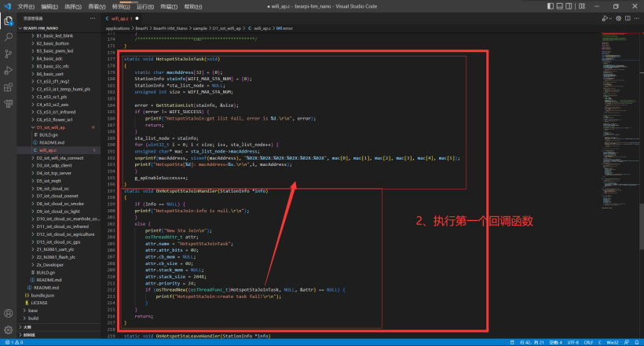The height and width of the screenshot is (346, 644).
Task: Open the Manage gear icon
Action: click(8, 330)
